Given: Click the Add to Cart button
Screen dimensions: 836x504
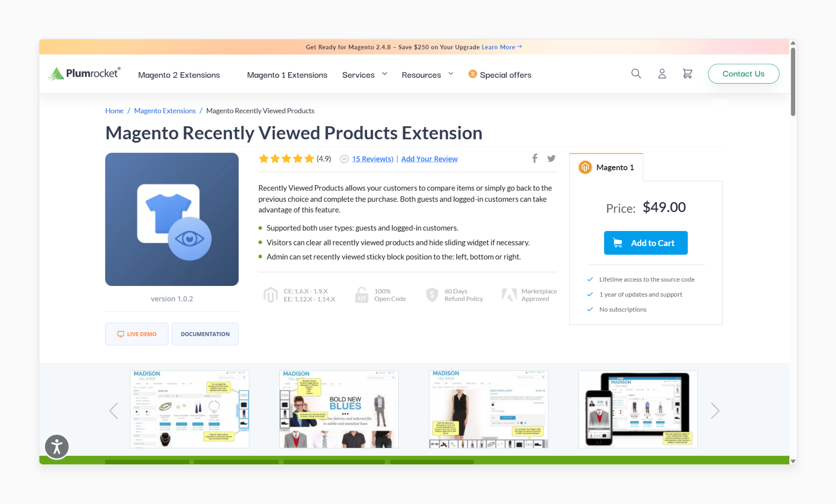Looking at the screenshot, I should pyautogui.click(x=646, y=243).
